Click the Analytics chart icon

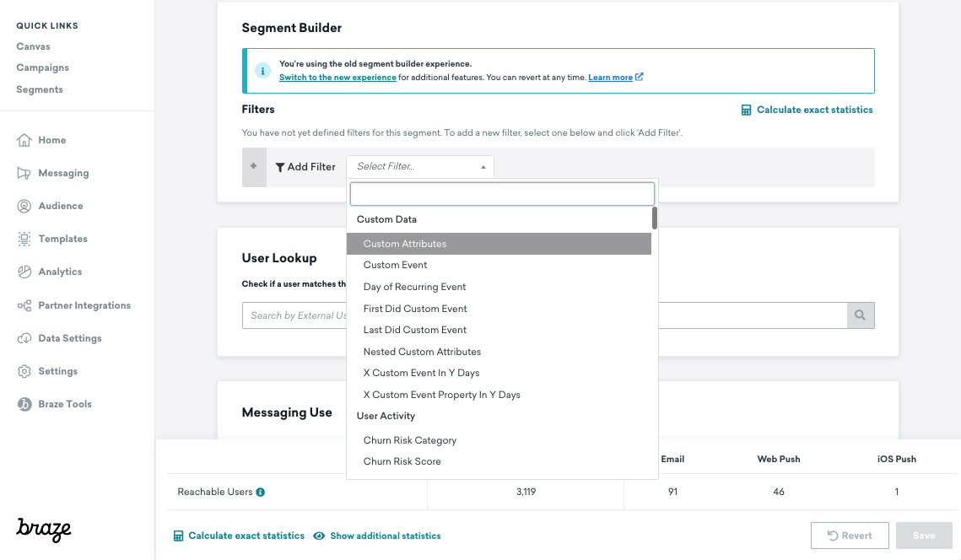(24, 272)
